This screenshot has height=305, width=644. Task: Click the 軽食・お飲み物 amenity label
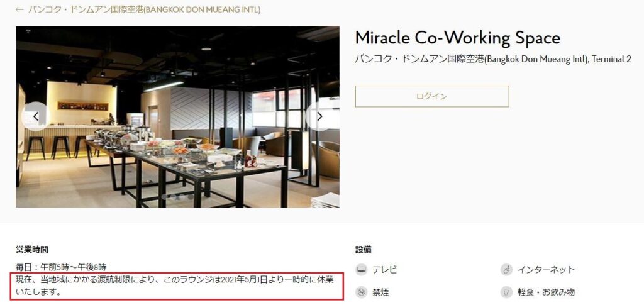(546, 292)
